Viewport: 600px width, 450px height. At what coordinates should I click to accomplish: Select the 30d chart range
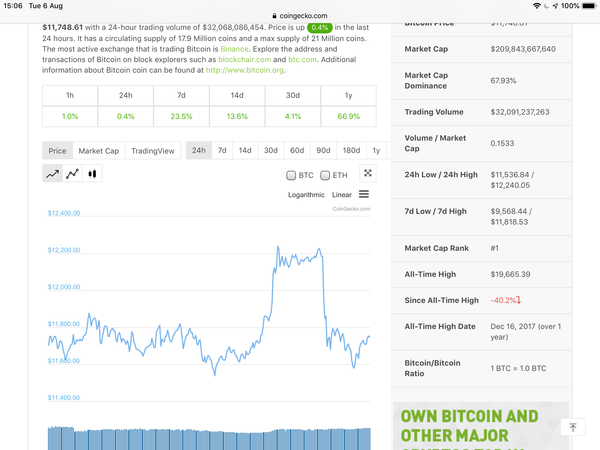coord(271,150)
